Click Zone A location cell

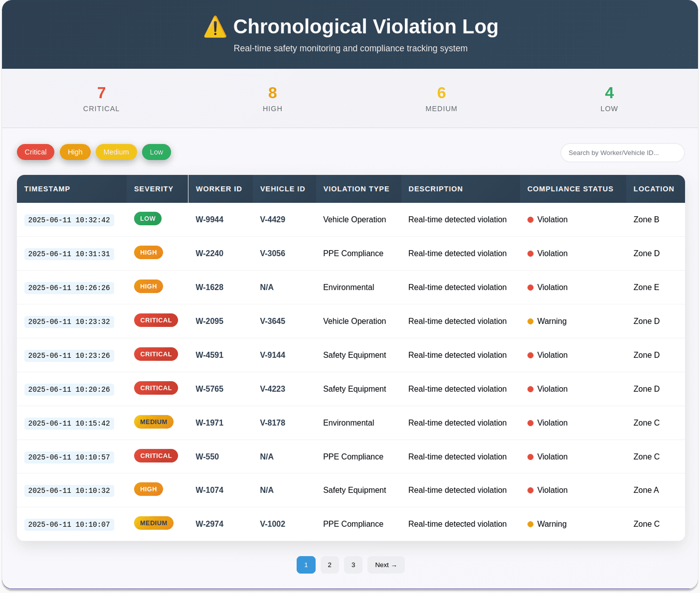pyautogui.click(x=646, y=490)
